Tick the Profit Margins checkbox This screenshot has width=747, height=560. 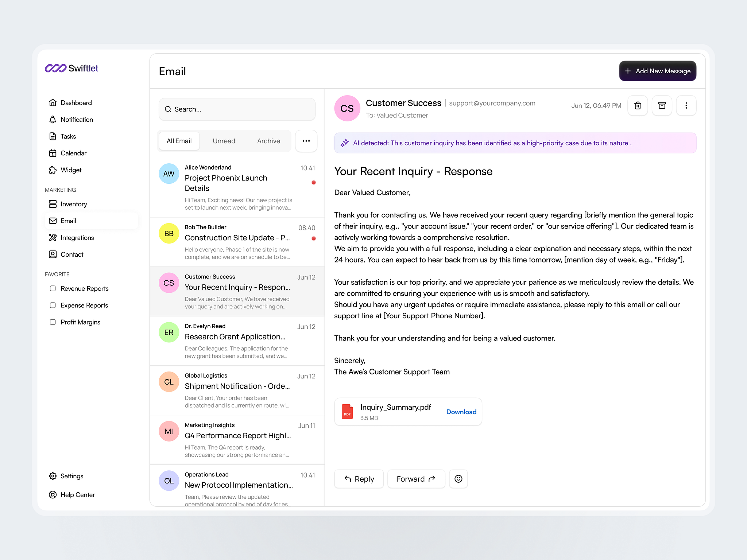[53, 322]
